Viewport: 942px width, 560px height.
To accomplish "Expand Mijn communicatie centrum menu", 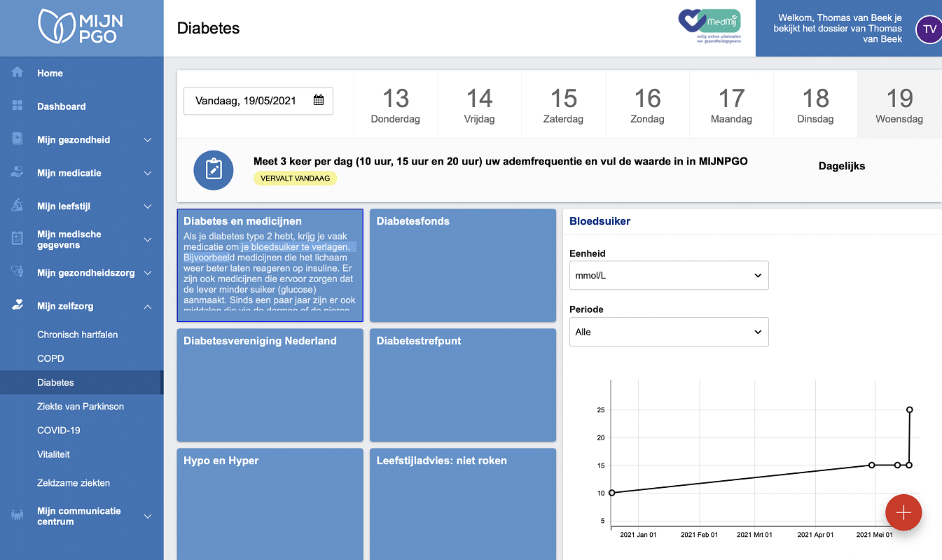I will [x=147, y=517].
